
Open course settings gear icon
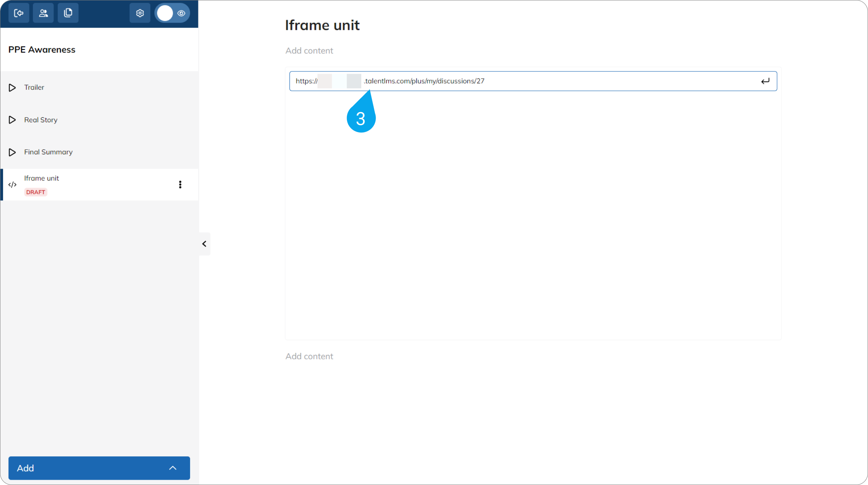click(x=140, y=13)
